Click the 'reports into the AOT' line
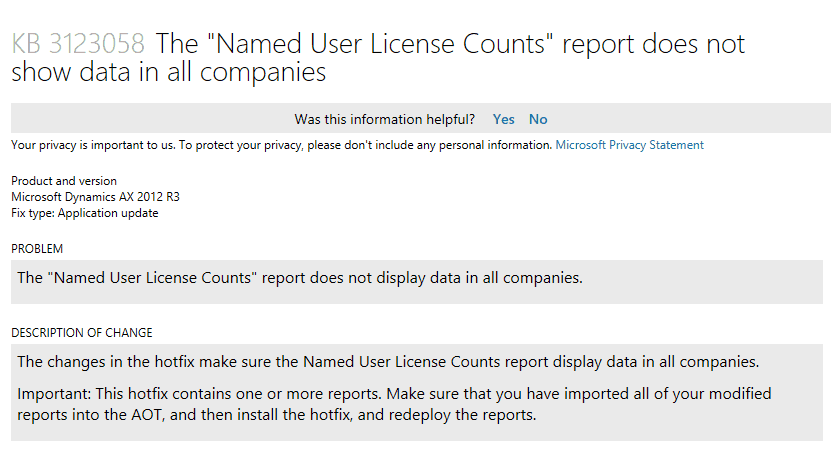 tap(277, 415)
